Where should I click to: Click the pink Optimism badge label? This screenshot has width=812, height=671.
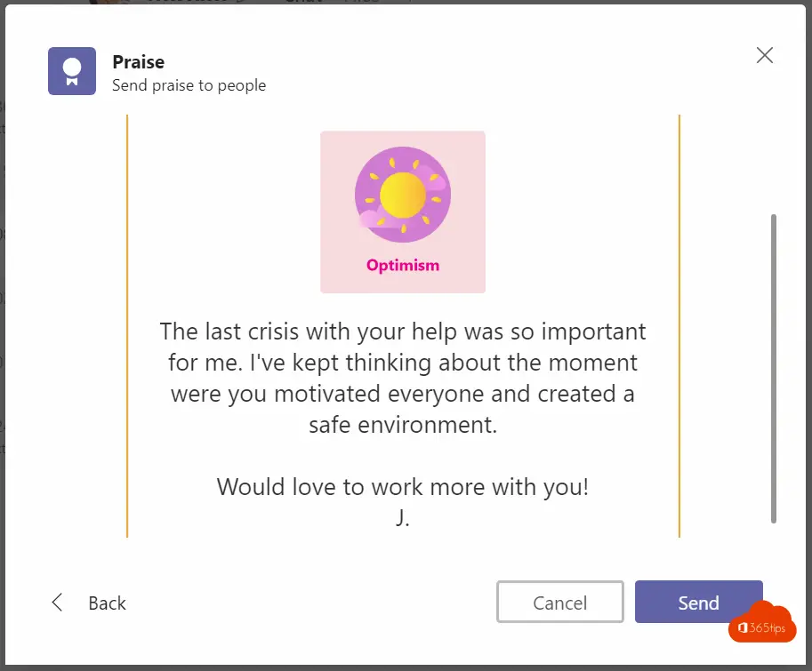(403, 266)
